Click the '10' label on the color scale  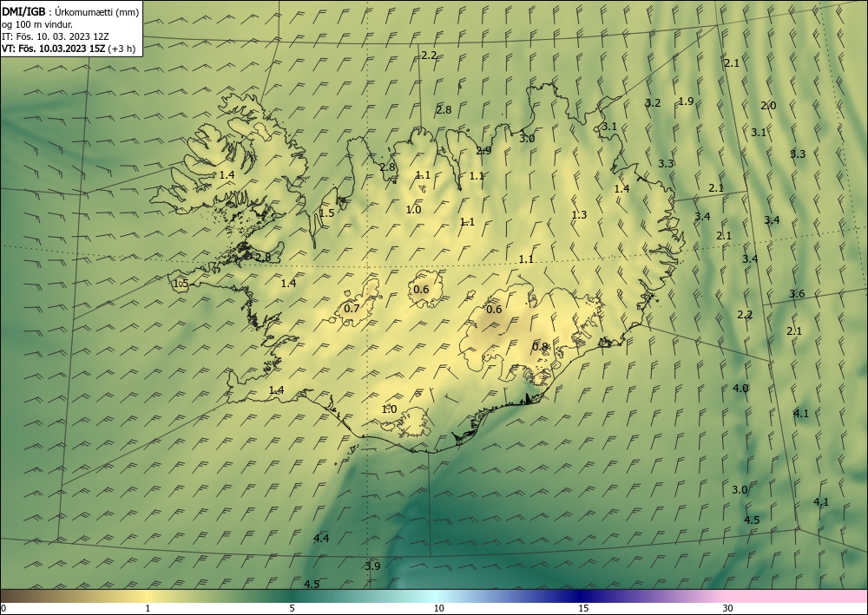438,609
